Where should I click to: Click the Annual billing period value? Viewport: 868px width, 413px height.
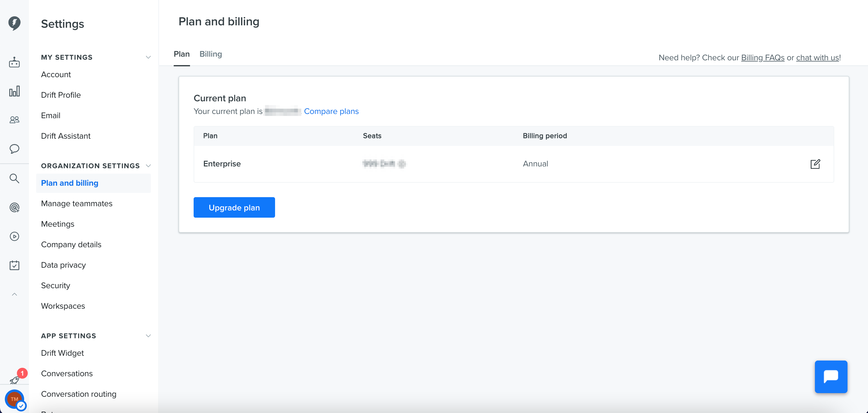tap(535, 164)
